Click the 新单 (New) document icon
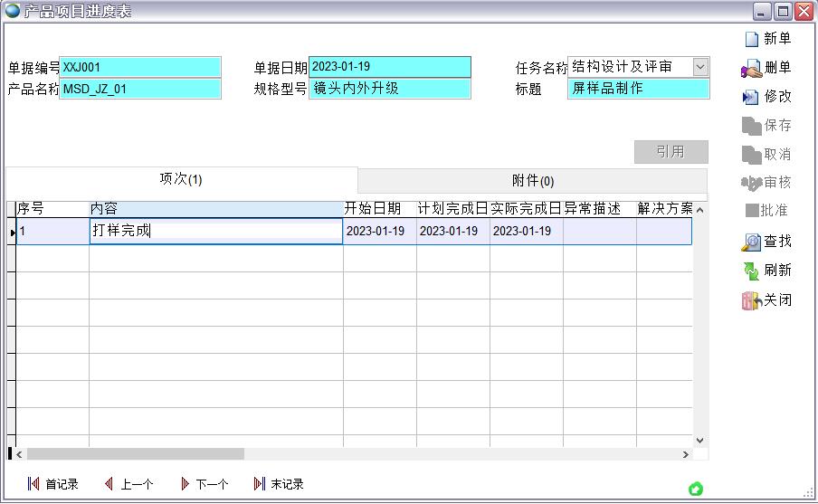 point(751,39)
